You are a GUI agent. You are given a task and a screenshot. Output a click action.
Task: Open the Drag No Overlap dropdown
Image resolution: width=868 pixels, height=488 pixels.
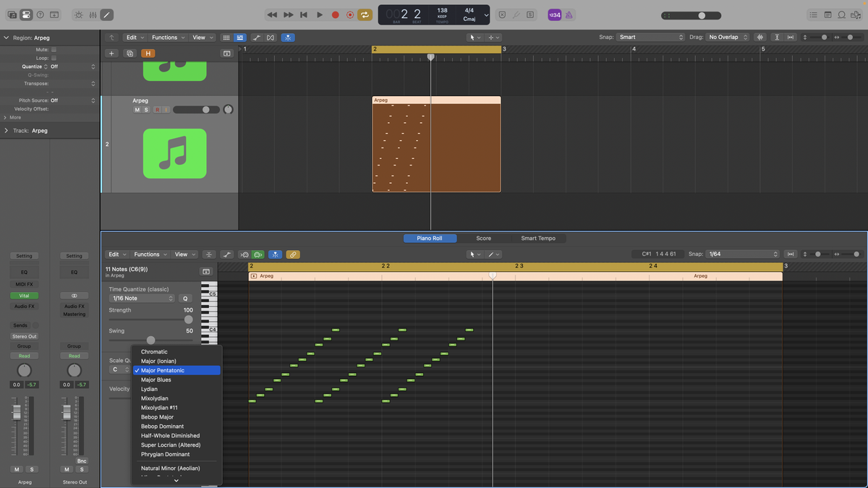tap(728, 37)
